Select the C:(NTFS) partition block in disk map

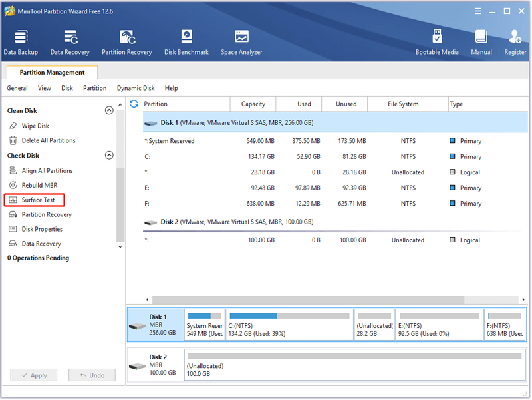[x=289, y=325]
